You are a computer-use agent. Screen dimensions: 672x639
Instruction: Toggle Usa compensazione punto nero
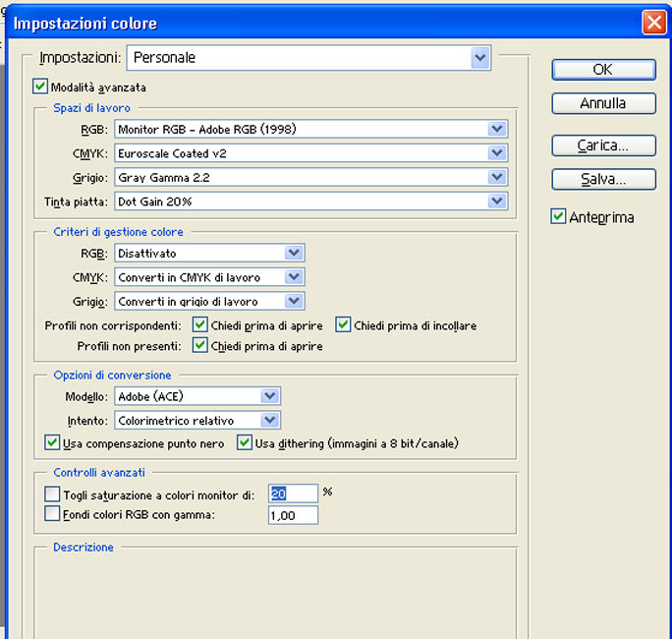pos(53,442)
